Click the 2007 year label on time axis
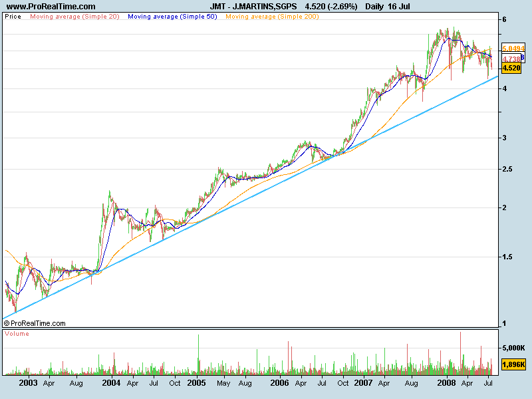 click(363, 383)
